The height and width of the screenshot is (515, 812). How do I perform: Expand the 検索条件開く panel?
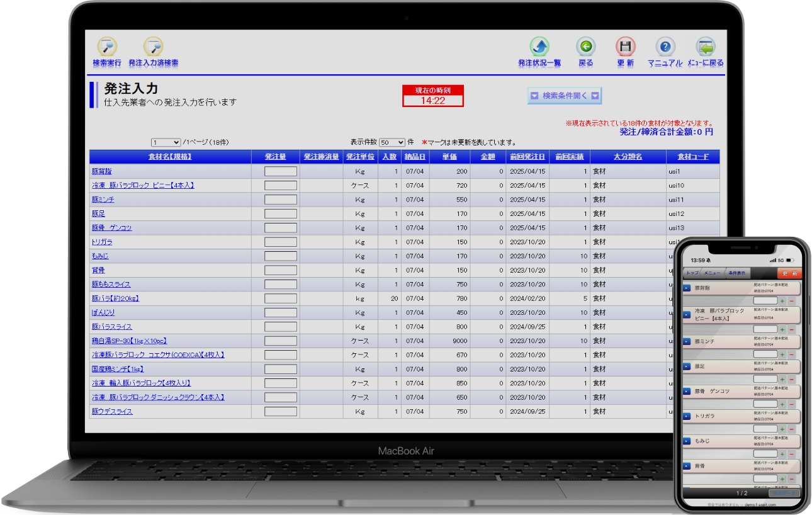coord(565,96)
